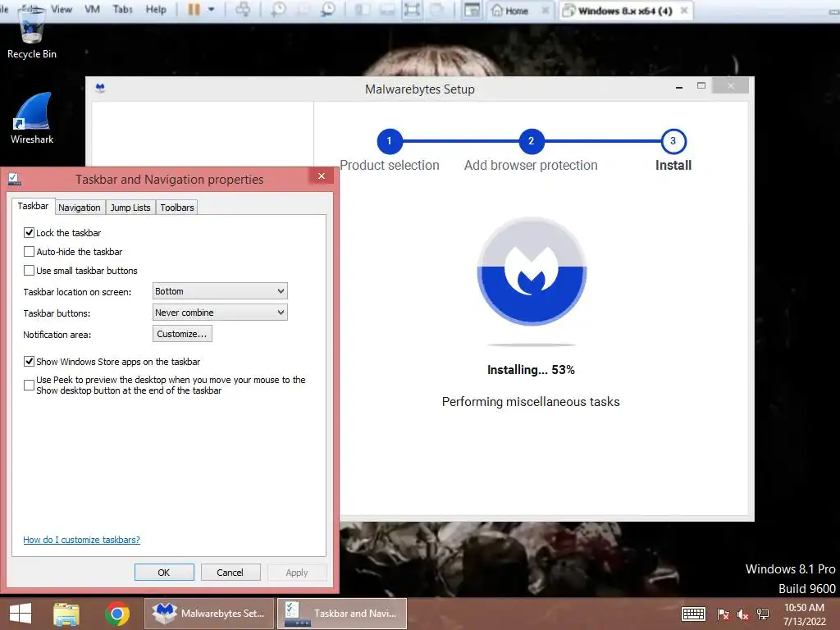This screenshot has width=840, height=630.
Task: Maximize the Malwarebytes Setup window
Action: [701, 85]
